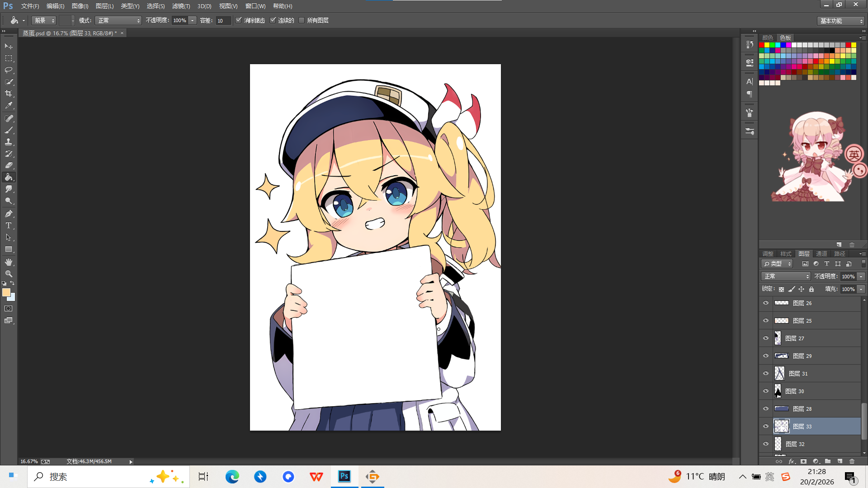This screenshot has width=868, height=488.
Task: Toggle Quick Mask mode icon
Action: pos(9,308)
